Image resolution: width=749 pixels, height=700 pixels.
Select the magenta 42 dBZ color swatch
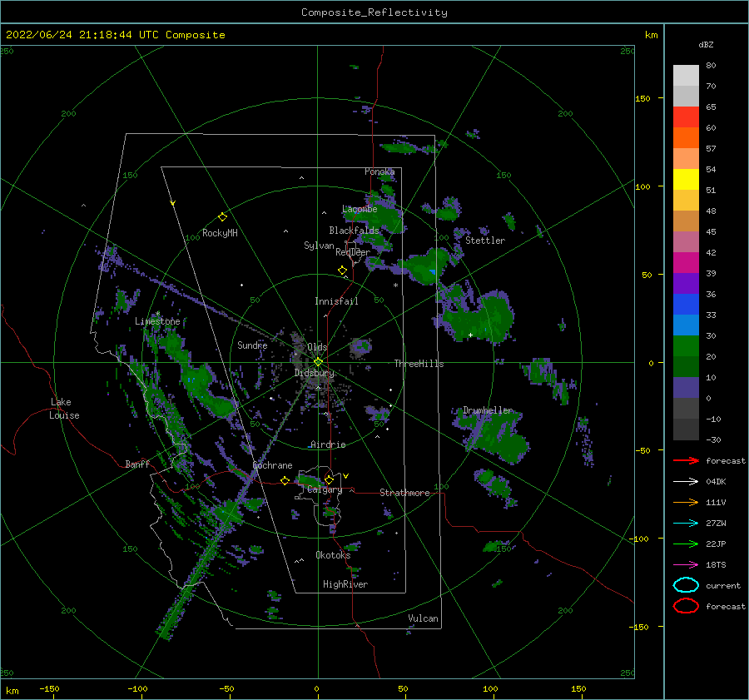[x=686, y=263]
